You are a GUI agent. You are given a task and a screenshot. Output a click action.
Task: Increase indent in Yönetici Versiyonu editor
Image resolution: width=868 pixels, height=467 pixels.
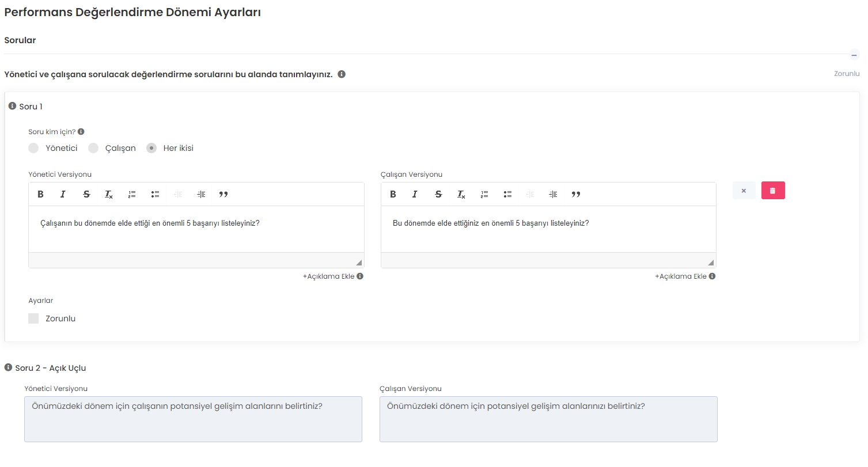coord(201,195)
